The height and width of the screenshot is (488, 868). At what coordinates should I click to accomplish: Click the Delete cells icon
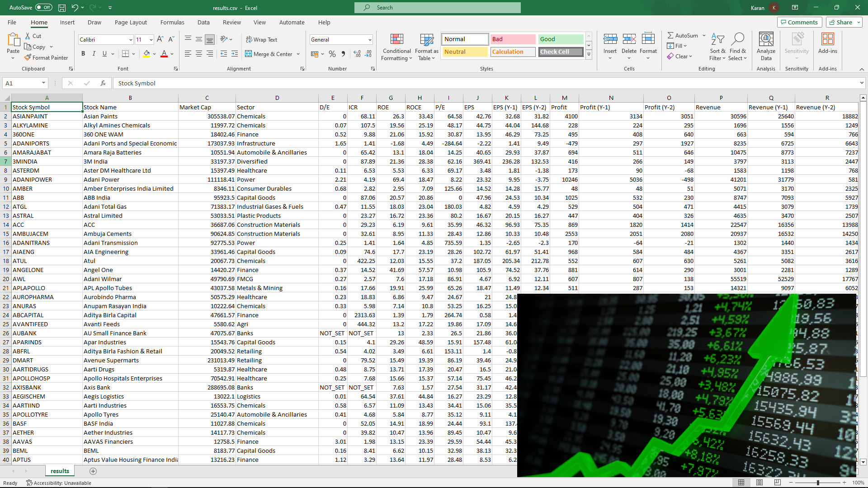click(629, 39)
